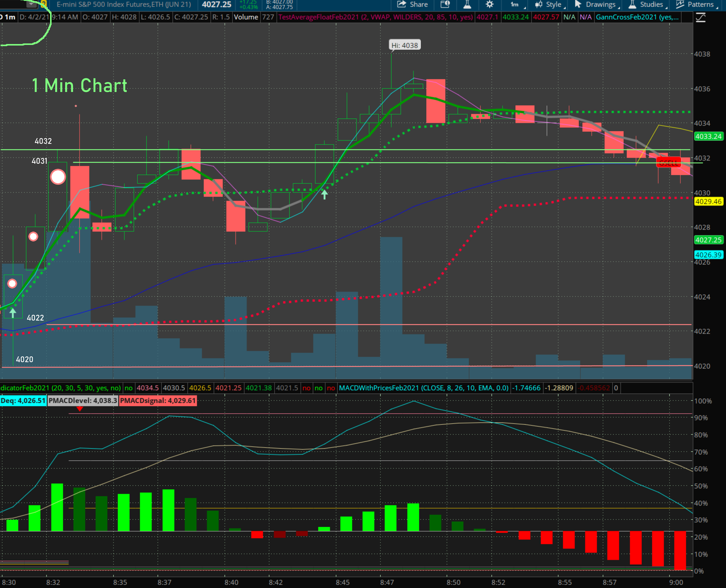726x588 pixels.
Task: Click the up arrow signal near 8:44
Action: pos(324,194)
